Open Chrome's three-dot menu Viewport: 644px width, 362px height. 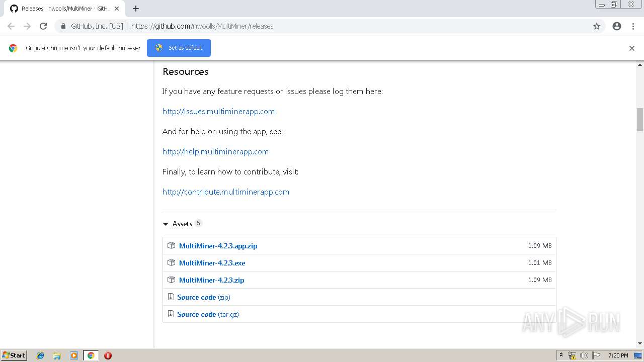click(633, 26)
